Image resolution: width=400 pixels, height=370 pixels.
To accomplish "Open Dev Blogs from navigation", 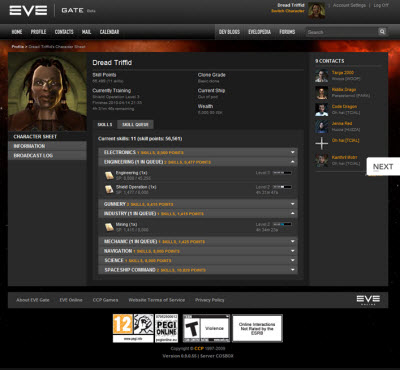I will [229, 32].
